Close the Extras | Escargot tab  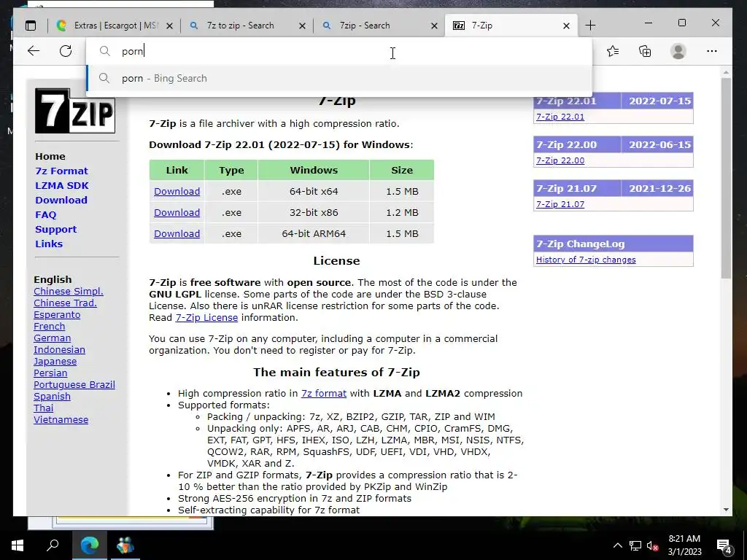pos(169,26)
